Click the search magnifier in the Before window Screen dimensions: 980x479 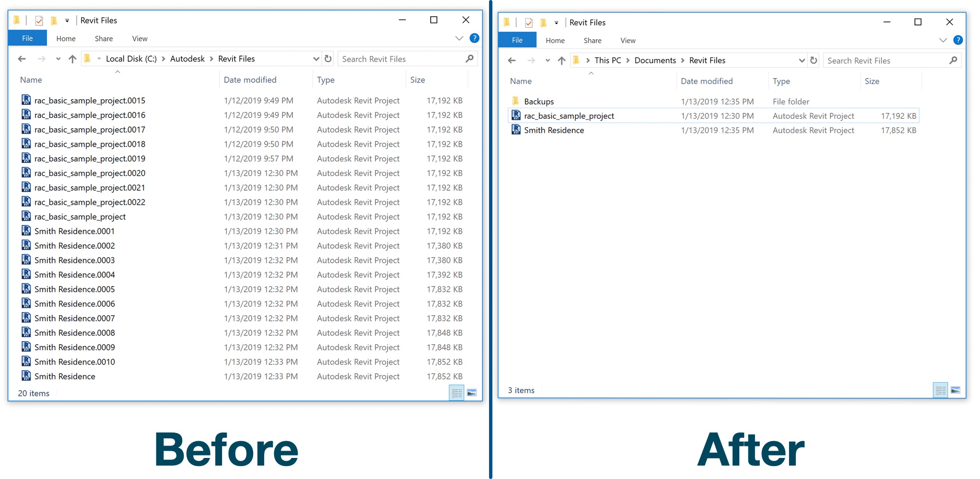pos(469,58)
